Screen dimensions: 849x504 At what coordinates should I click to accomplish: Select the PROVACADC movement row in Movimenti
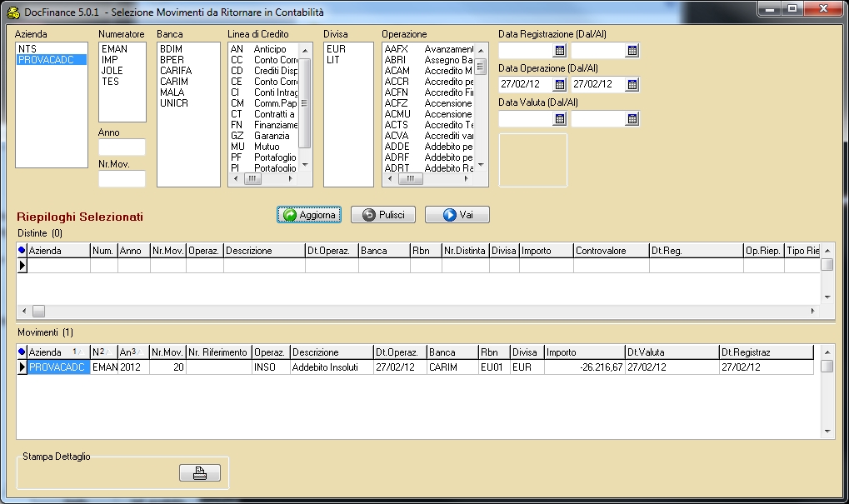click(x=57, y=367)
